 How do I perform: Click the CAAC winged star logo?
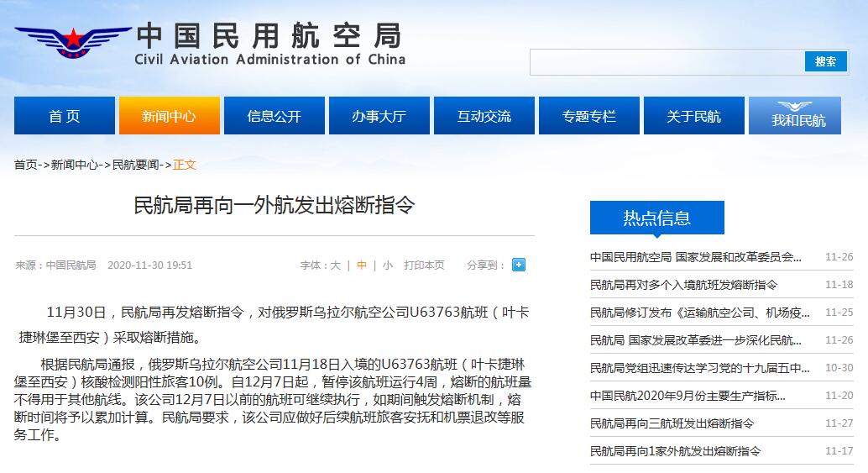73,40
